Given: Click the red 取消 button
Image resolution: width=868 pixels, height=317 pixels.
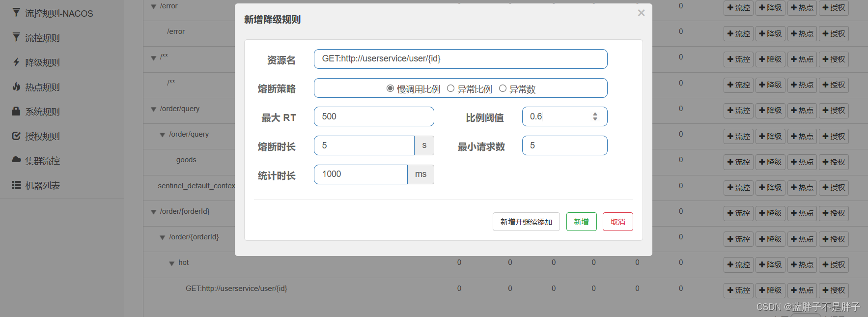Looking at the screenshot, I should [x=618, y=222].
